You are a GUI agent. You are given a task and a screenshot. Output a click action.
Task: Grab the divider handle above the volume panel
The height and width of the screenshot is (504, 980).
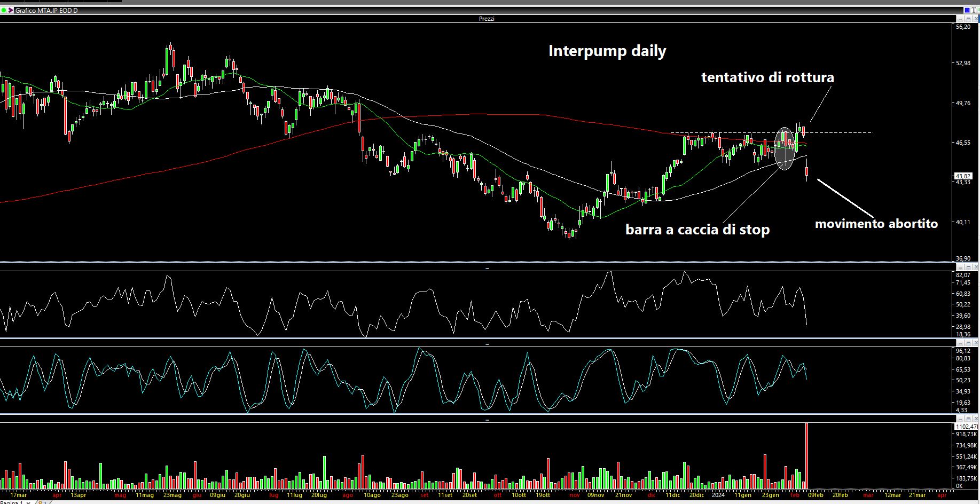coord(487,420)
